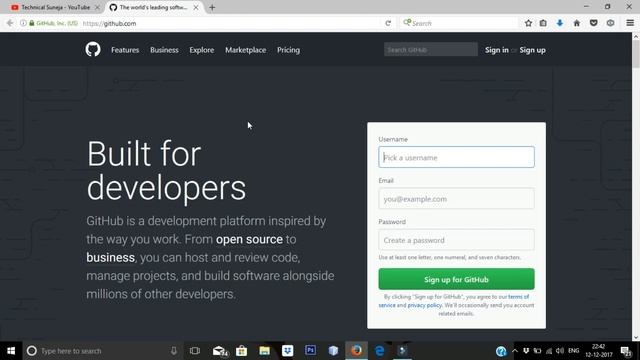Click the Create a password field
Screen dimensions: 640x360
tap(456, 240)
